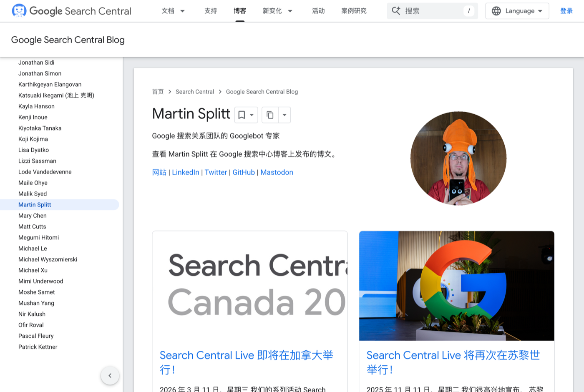The width and height of the screenshot is (584, 392).
Task: Open the LinkedIn profile link
Action: click(x=186, y=172)
